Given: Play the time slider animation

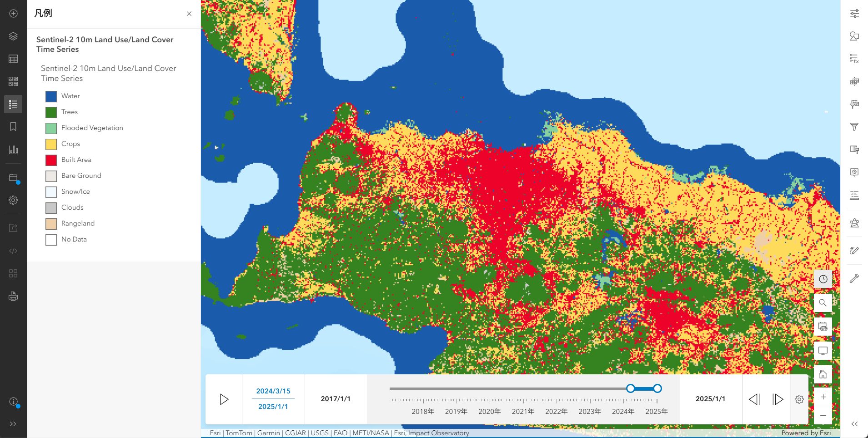Looking at the screenshot, I should 224,399.
